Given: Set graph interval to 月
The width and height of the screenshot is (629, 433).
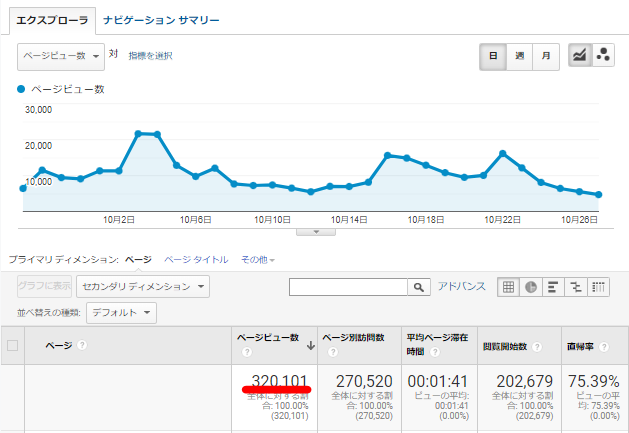Looking at the screenshot, I should [x=546, y=57].
